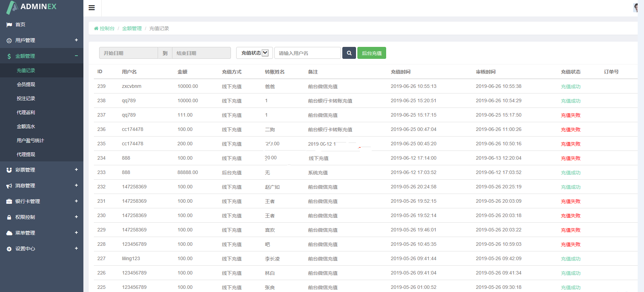Expand the 用户管理 sidebar section
Screen dimensions: 644x292
pyautogui.click(x=76, y=40)
